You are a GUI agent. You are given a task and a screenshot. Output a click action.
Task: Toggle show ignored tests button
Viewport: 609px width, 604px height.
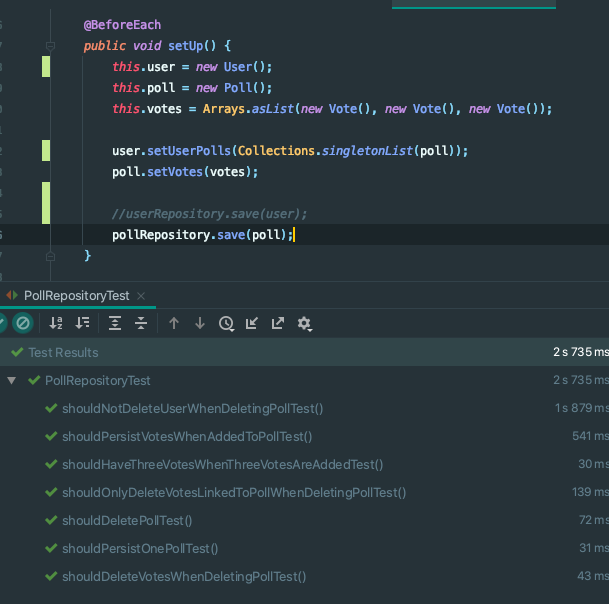[23, 323]
